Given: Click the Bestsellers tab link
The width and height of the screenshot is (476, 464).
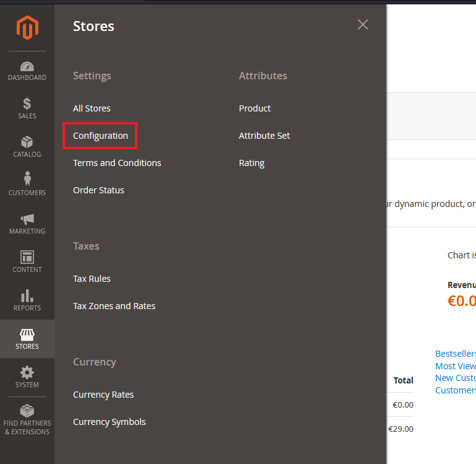Looking at the screenshot, I should point(456,354).
